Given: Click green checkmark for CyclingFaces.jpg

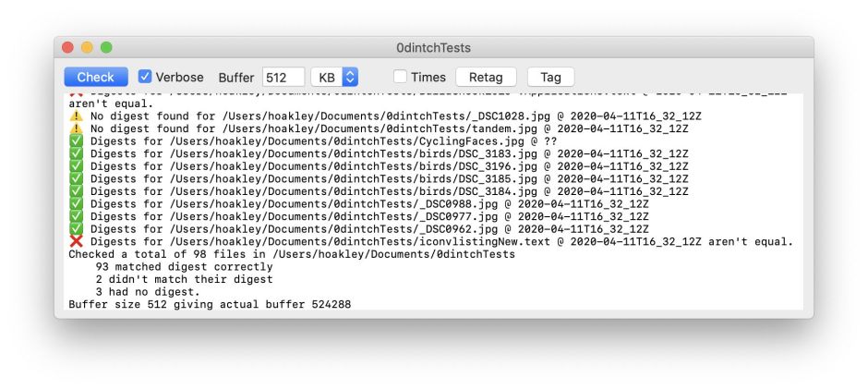Looking at the screenshot, I should (x=77, y=141).
